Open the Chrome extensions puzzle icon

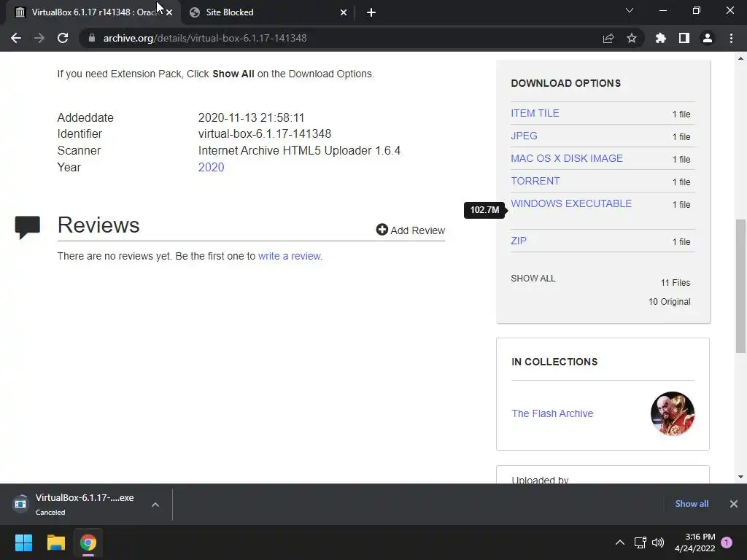[x=661, y=38]
